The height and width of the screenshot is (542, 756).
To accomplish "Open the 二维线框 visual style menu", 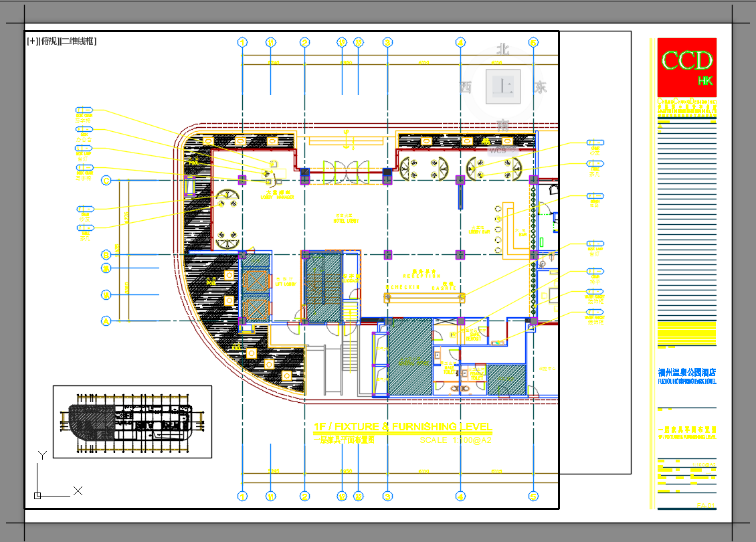I will pos(78,41).
